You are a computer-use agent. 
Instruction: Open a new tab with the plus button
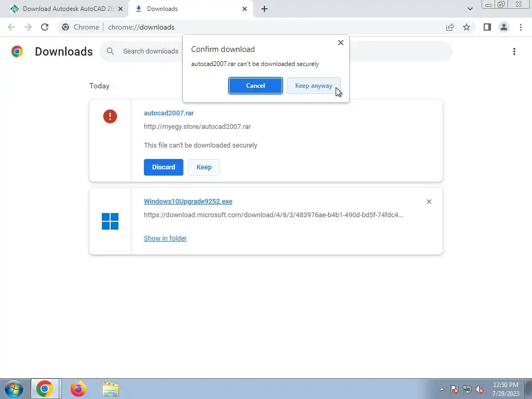tap(264, 9)
